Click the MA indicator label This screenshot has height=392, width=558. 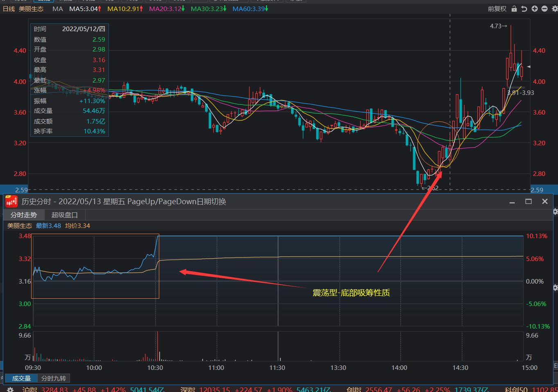tap(58, 9)
